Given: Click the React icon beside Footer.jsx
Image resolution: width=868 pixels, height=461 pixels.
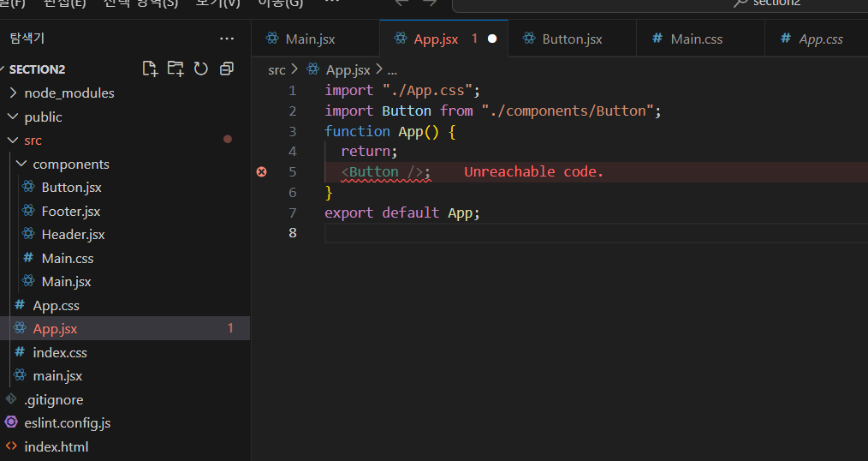Looking at the screenshot, I should coord(28,211).
